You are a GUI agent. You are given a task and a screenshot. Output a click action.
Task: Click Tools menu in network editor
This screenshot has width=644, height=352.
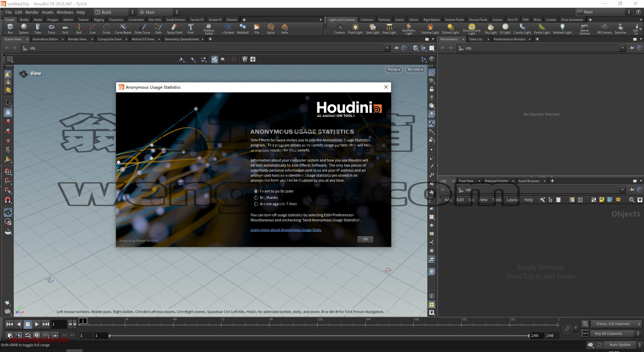click(497, 200)
